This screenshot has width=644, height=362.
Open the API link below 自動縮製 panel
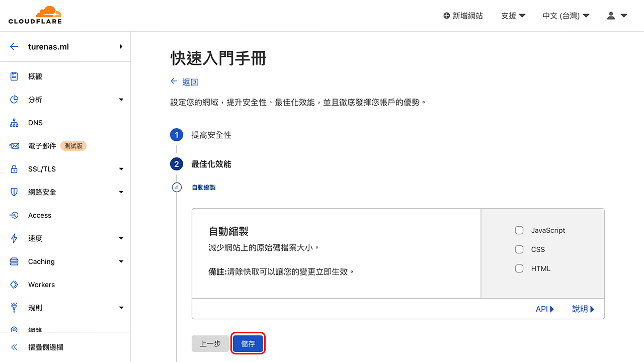(543, 309)
